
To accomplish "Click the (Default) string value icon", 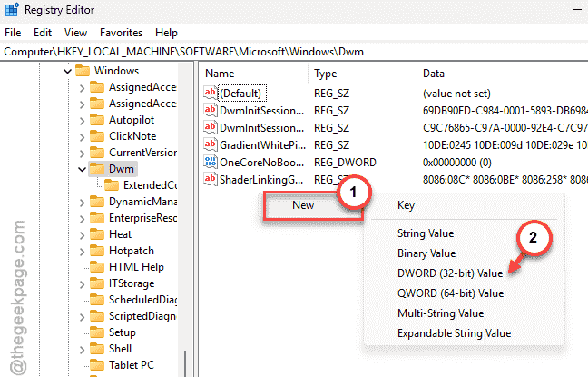I will [210, 93].
